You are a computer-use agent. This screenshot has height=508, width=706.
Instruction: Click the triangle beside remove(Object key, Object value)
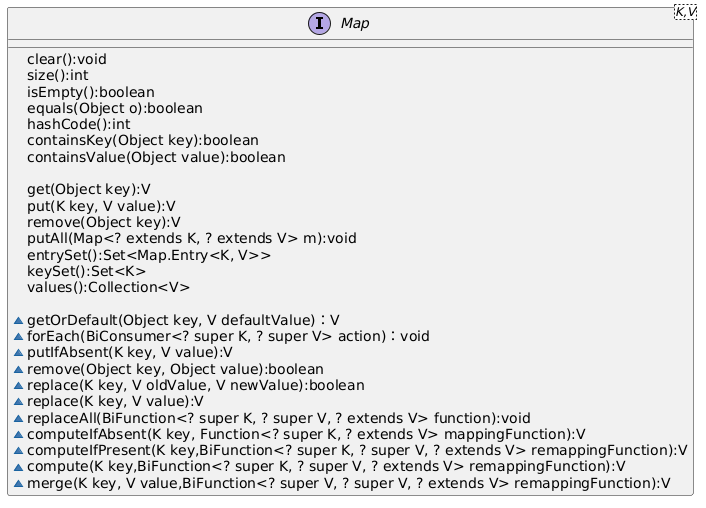pyautogui.click(x=18, y=370)
